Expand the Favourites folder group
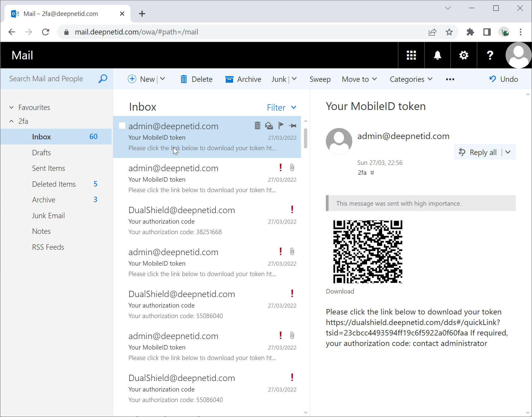 click(11, 108)
